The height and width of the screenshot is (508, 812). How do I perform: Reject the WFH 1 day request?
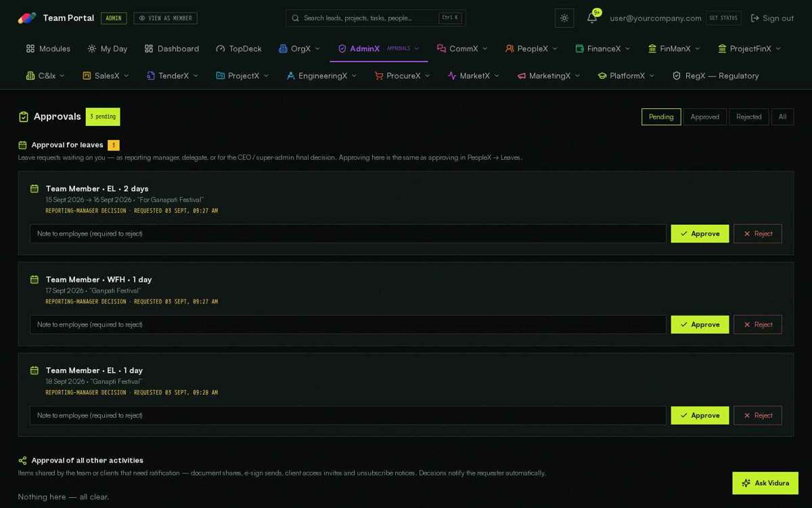click(758, 324)
